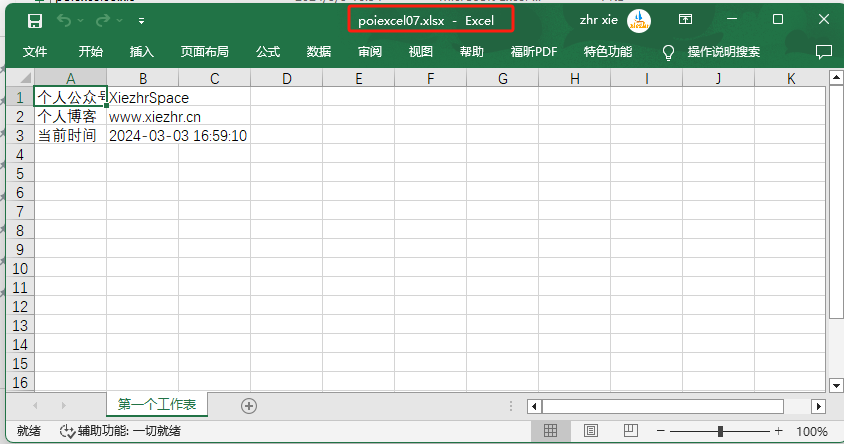Click the 100% zoom level button
The width and height of the screenshot is (844, 444).
(811, 431)
